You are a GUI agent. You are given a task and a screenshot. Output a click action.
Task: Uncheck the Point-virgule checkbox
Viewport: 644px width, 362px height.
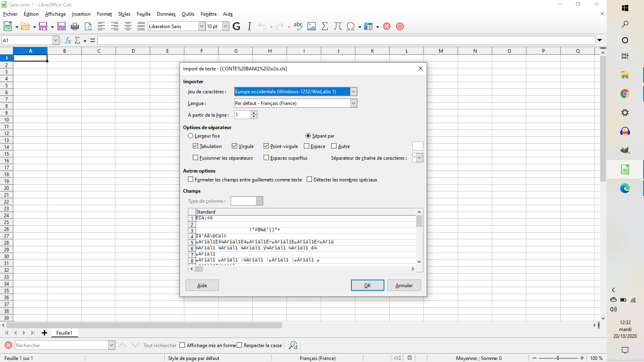(266, 146)
